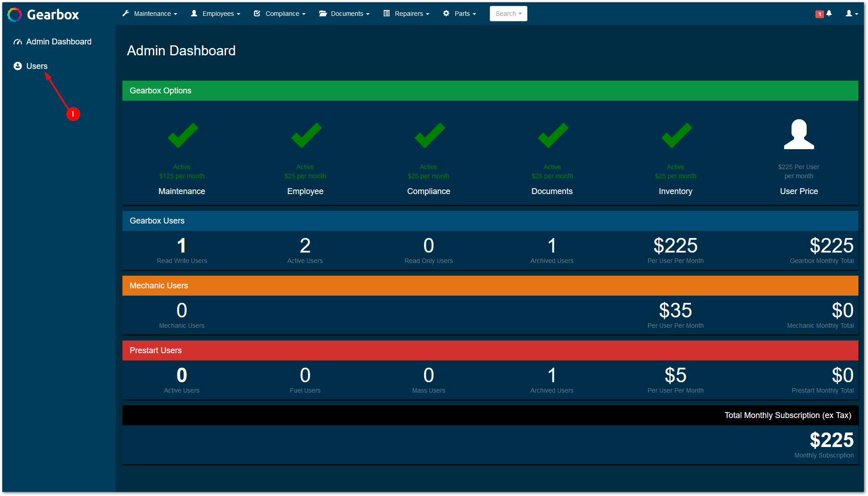868x496 pixels.
Task: Click the user profile icon in top bar
Action: tap(849, 14)
